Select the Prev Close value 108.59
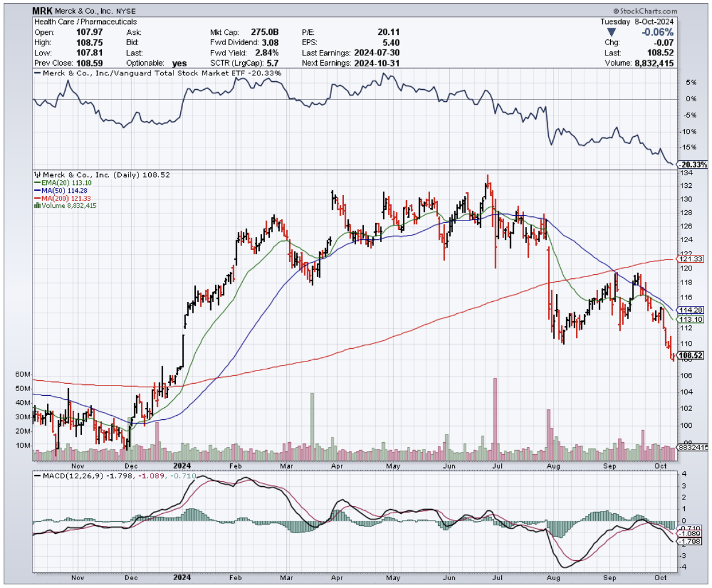The height and width of the screenshot is (588, 712). click(x=90, y=63)
